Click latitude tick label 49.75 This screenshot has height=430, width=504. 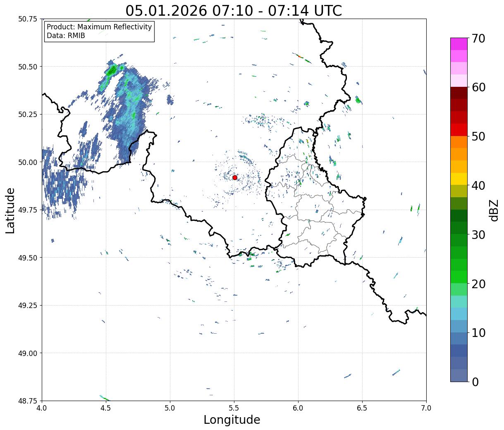coord(28,210)
